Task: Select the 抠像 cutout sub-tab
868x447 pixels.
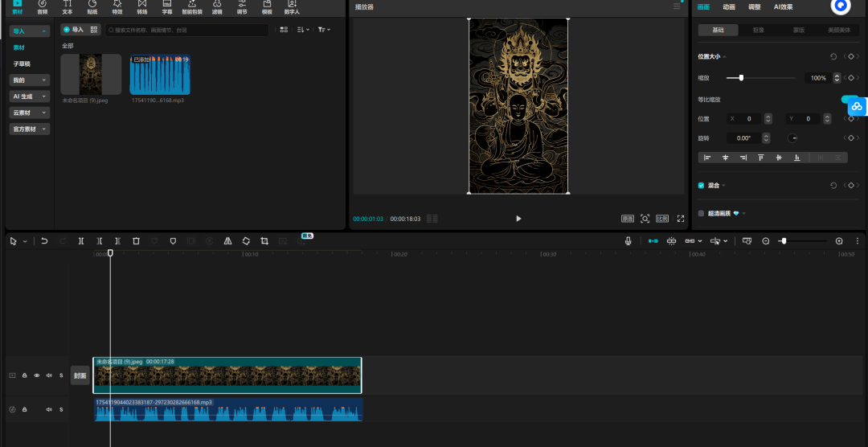Action: coord(759,30)
